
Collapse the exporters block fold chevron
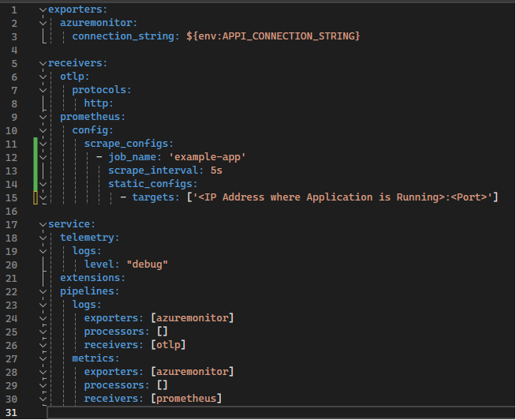(x=43, y=10)
